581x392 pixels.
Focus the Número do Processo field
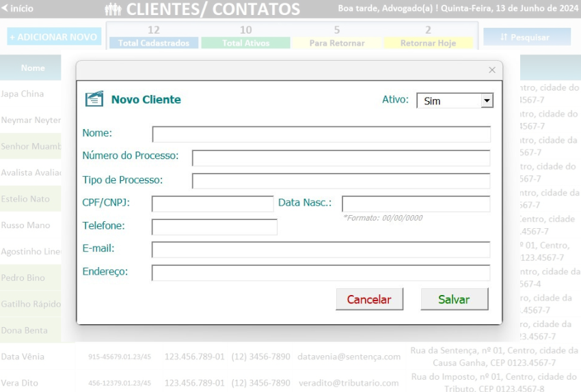(x=340, y=158)
